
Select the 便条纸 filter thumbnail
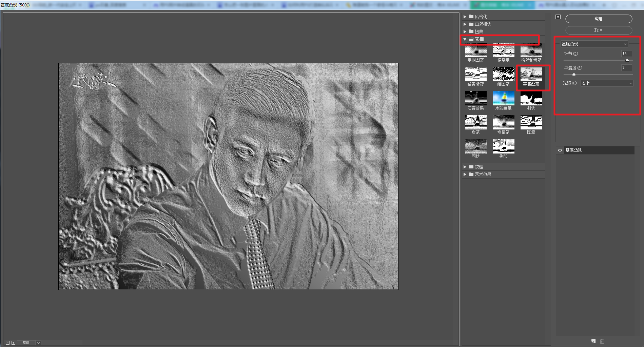(503, 50)
